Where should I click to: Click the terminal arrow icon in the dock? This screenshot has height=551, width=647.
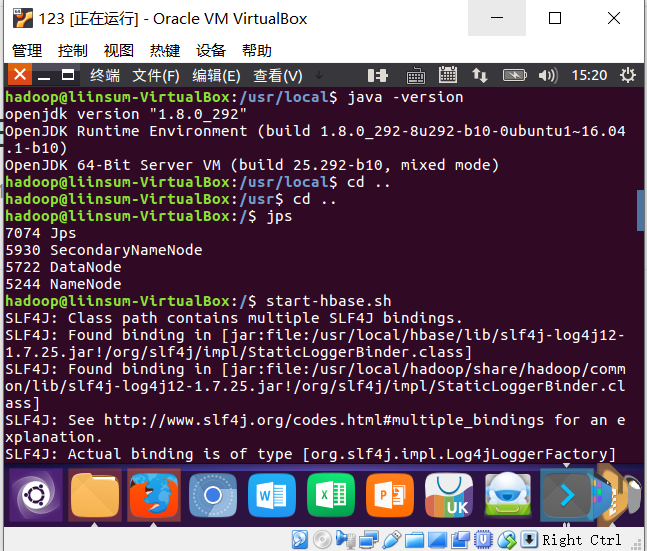click(567, 495)
